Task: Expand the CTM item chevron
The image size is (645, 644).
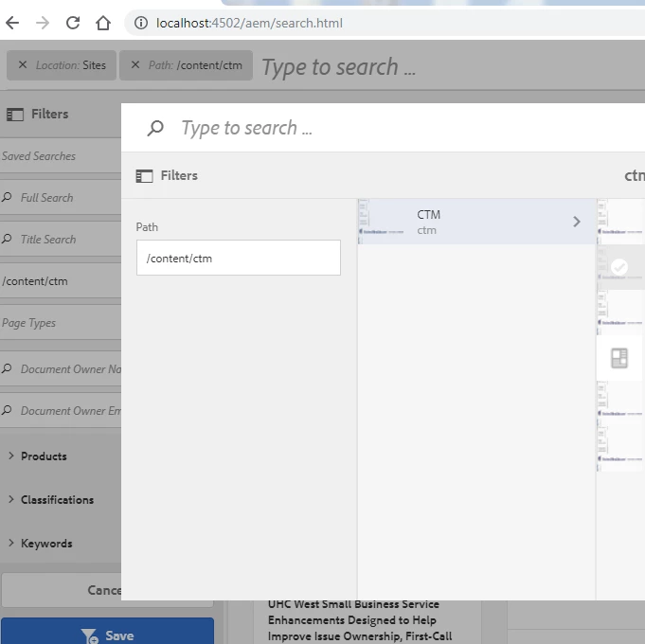Action: tap(576, 222)
